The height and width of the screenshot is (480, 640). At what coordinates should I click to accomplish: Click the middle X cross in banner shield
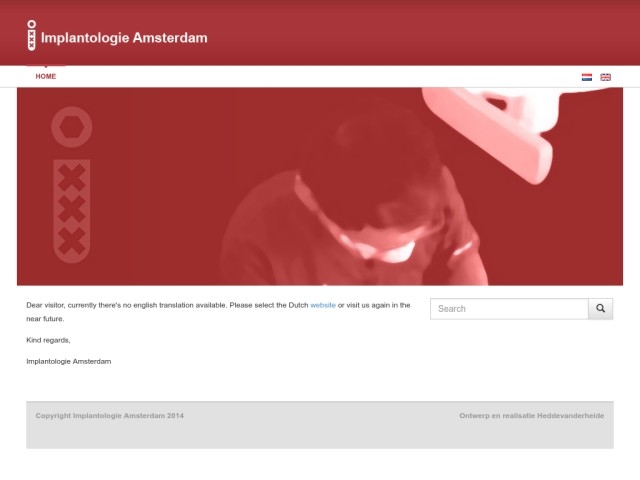pyautogui.click(x=71, y=210)
